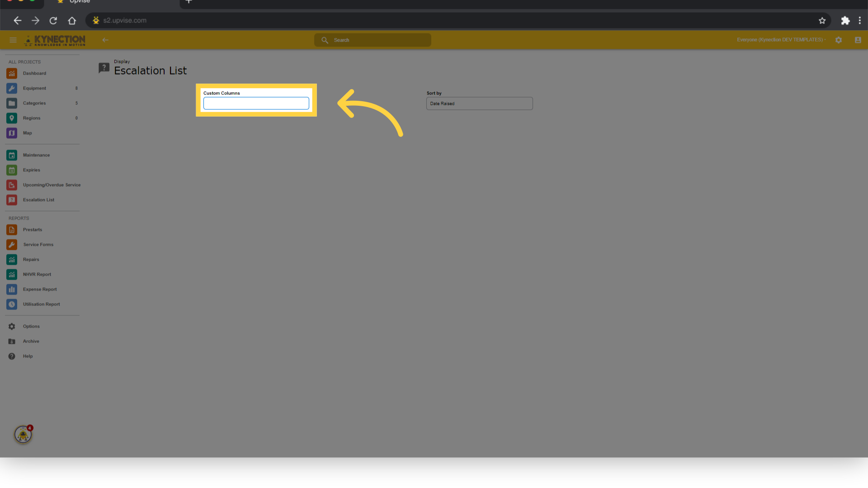Click the search magnifier icon
The width and height of the screenshot is (868, 488).
click(325, 40)
